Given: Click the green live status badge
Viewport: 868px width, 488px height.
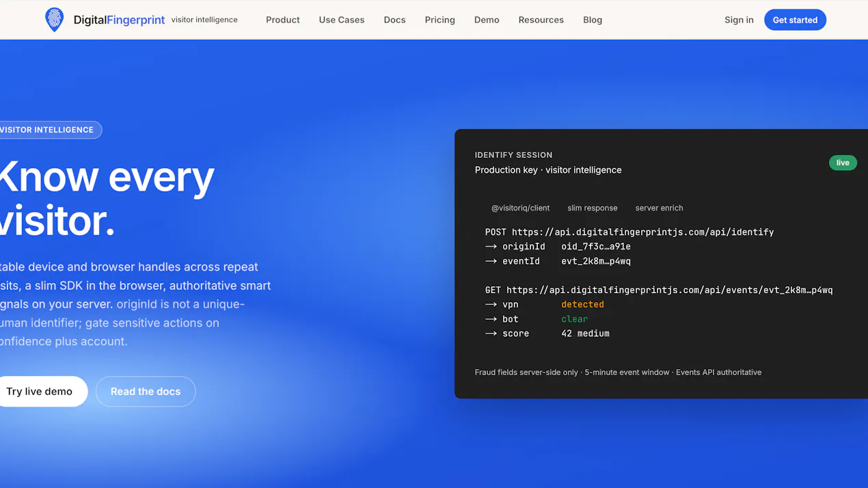Looking at the screenshot, I should (x=843, y=163).
